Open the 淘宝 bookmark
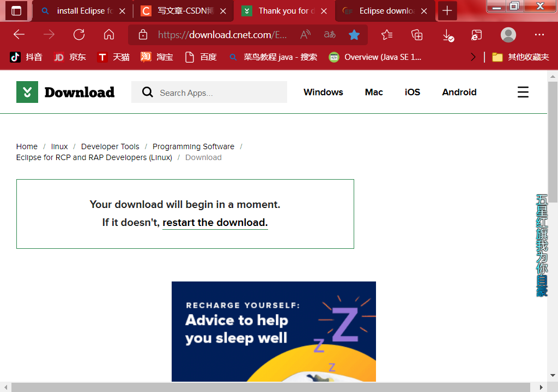This screenshot has height=392, width=558. coord(156,57)
